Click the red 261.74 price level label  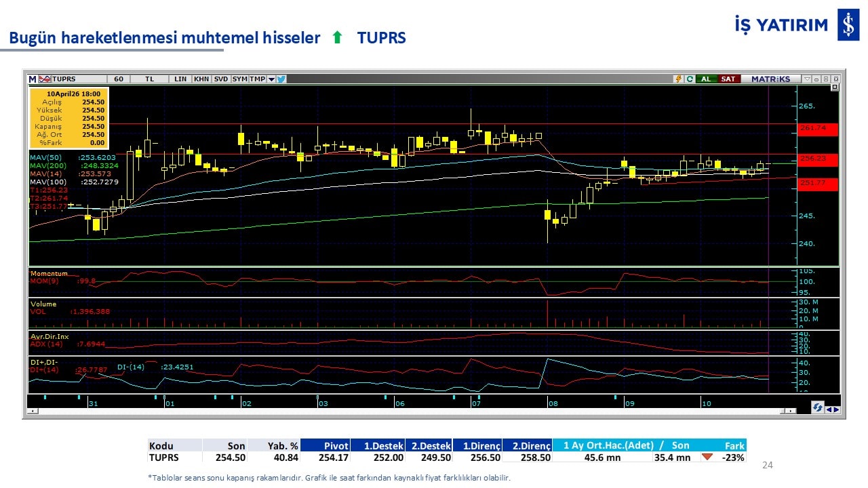click(x=818, y=128)
